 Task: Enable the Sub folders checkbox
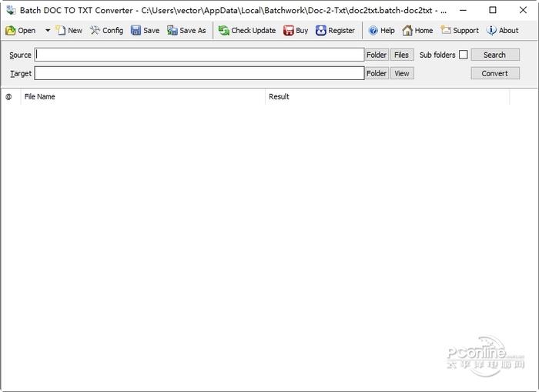point(464,55)
